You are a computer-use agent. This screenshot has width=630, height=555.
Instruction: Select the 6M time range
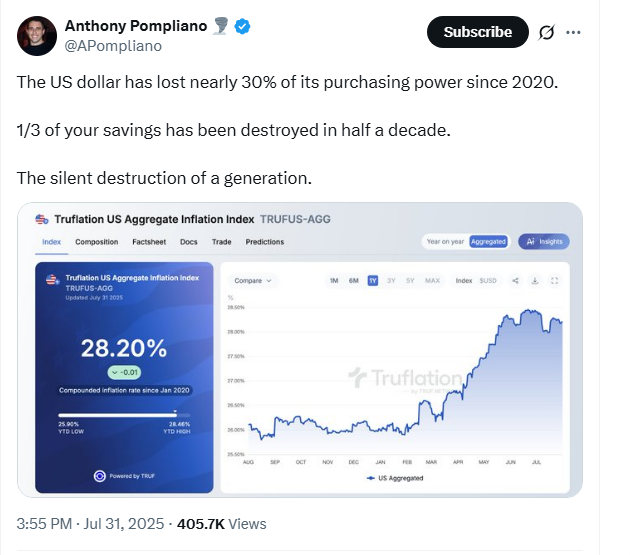tap(353, 281)
